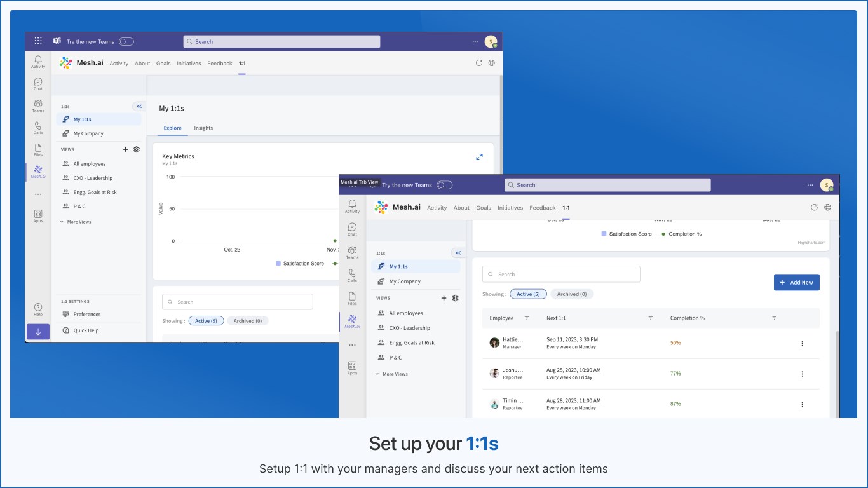Viewport: 868px width, 488px height.
Task: Add a new view in back window
Action: point(125,149)
